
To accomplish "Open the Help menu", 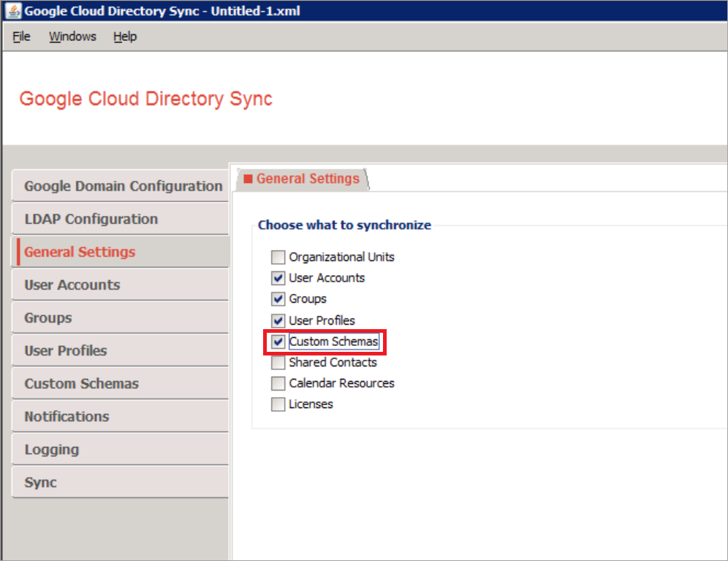I will (125, 37).
